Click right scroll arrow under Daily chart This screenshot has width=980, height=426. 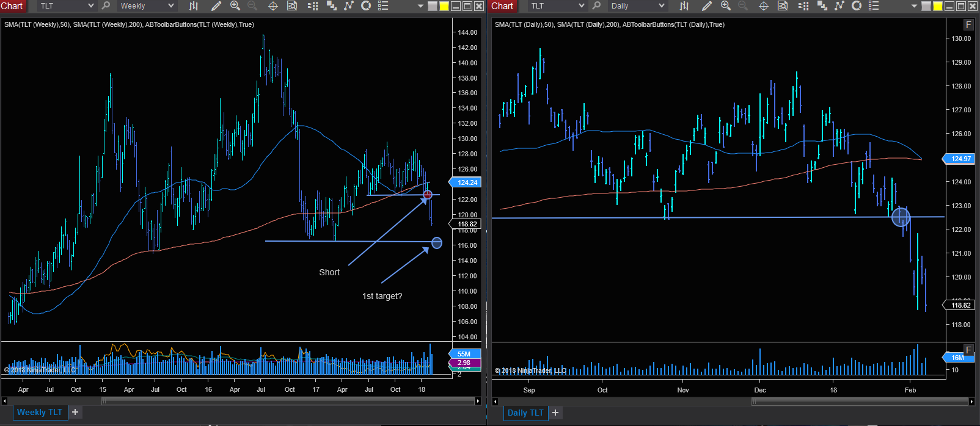pyautogui.click(x=971, y=402)
